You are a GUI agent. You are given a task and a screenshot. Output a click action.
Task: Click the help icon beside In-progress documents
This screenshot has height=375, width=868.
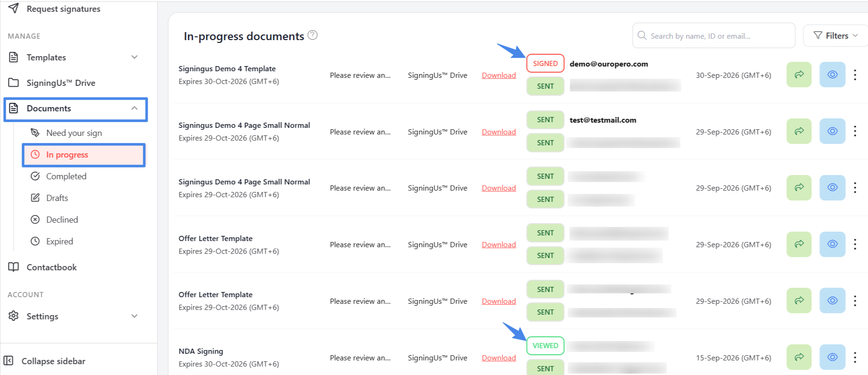click(x=313, y=35)
